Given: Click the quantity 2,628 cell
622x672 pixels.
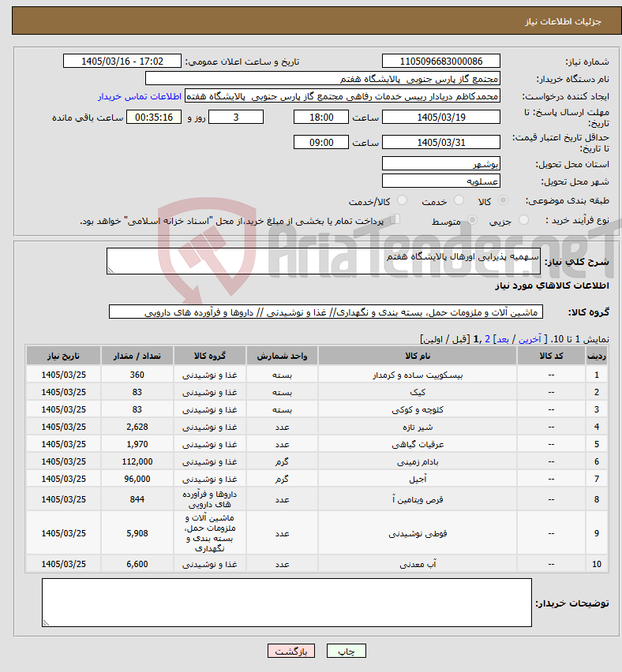Looking at the screenshot, I should tap(137, 427).
